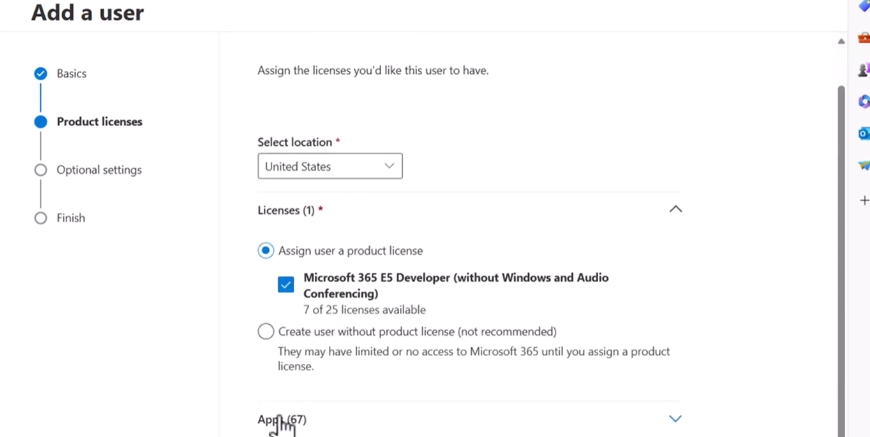
Task: Go to the Optional settings step
Action: (99, 170)
